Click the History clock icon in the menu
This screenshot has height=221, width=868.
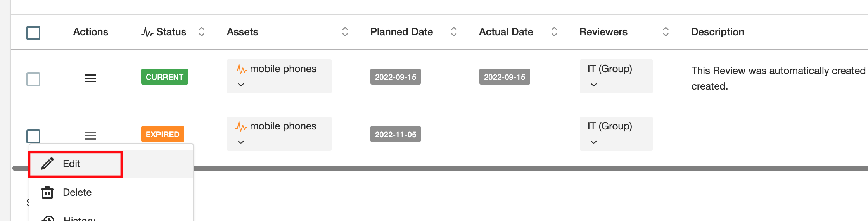[48, 218]
